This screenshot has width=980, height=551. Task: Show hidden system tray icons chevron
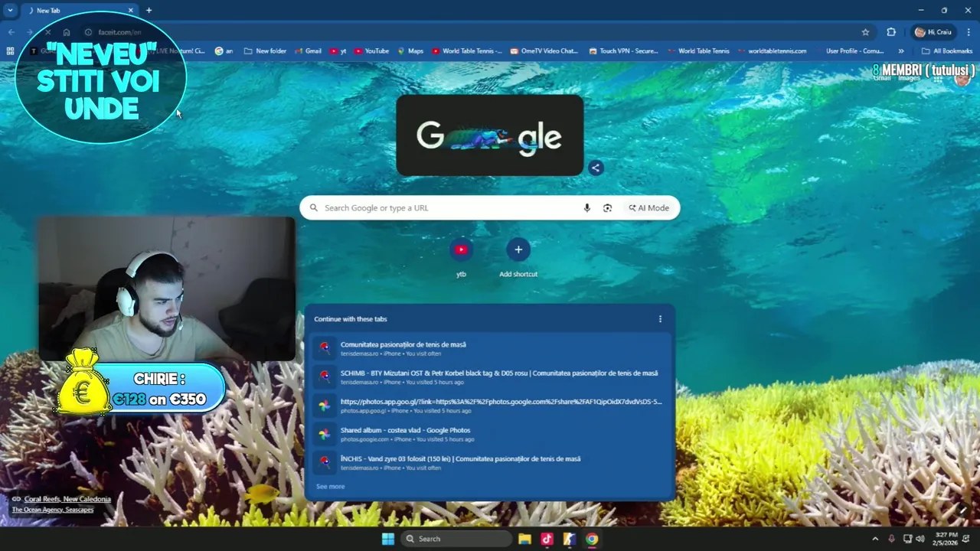[875, 539]
